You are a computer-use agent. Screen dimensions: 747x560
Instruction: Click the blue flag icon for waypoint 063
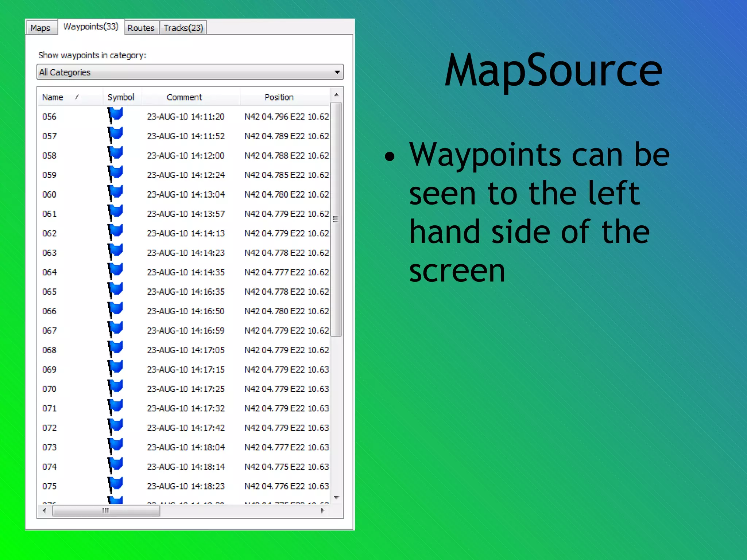(115, 252)
